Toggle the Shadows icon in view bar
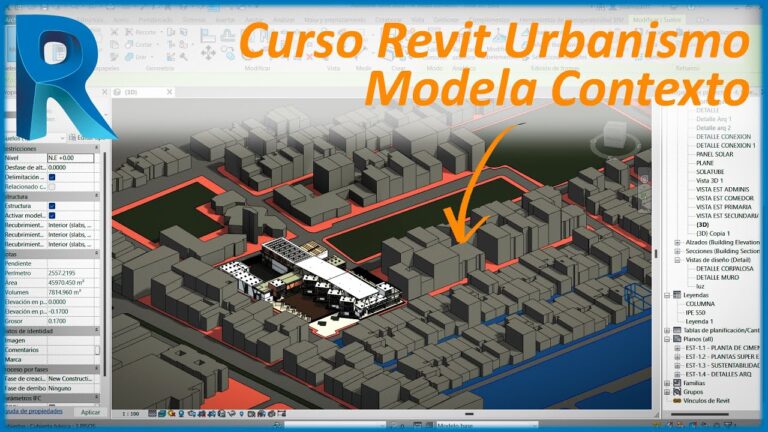 click(x=181, y=414)
